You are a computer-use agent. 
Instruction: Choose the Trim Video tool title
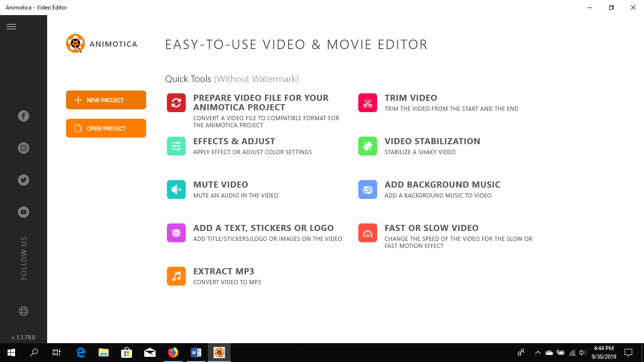pyautogui.click(x=411, y=98)
